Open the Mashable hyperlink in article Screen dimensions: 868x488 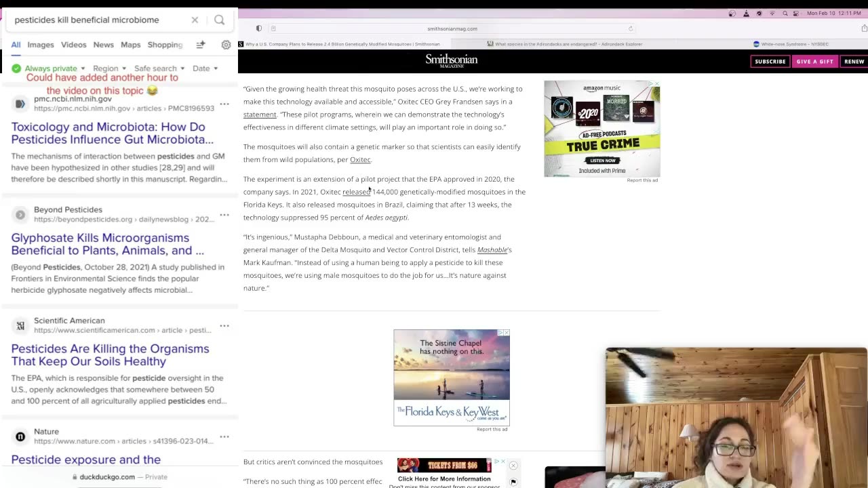click(x=492, y=250)
